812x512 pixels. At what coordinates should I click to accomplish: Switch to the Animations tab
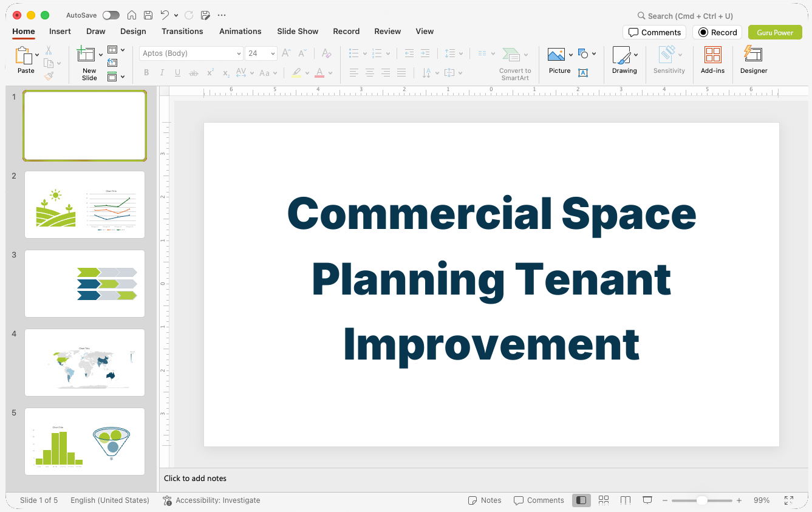tap(240, 31)
